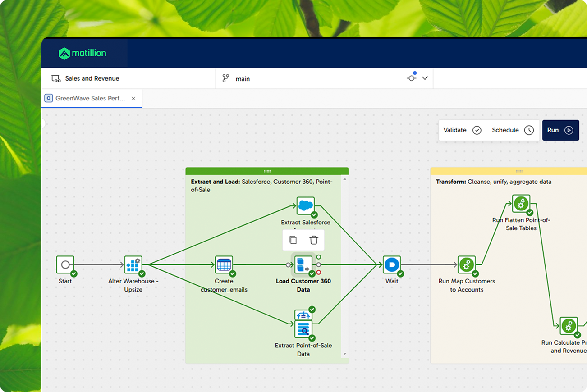Viewport: 587px width, 392px height.
Task: Click the Transform: Cleanse, unify, aggregate data text
Action: (x=494, y=182)
